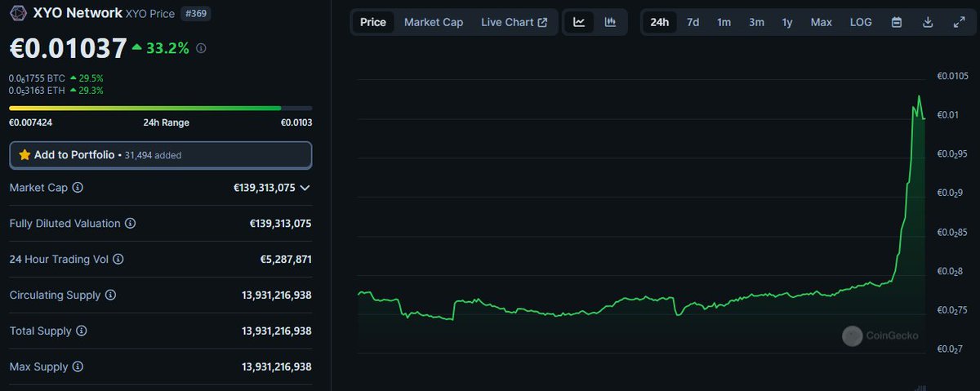Click the #369 rank badge
The width and height of the screenshot is (980, 391).
pyautogui.click(x=194, y=14)
